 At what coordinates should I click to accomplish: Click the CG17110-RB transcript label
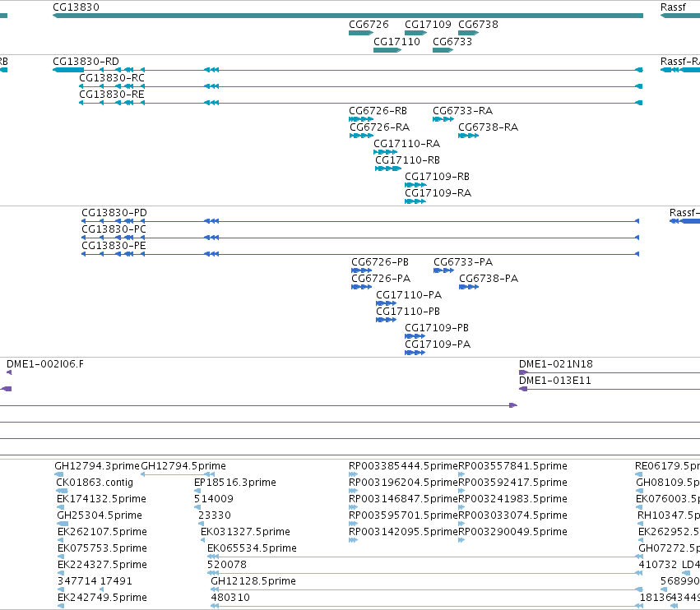coord(407,159)
